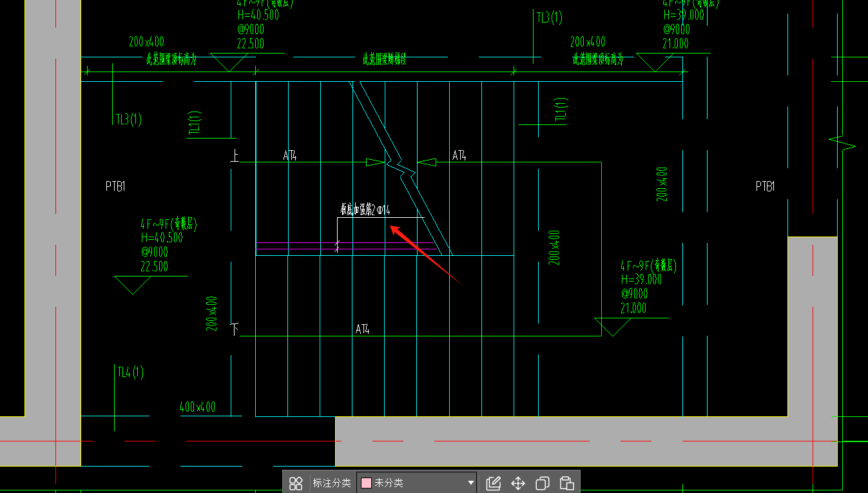Click the 下 stair direction marker
This screenshot has width=868, height=493.
(x=235, y=329)
